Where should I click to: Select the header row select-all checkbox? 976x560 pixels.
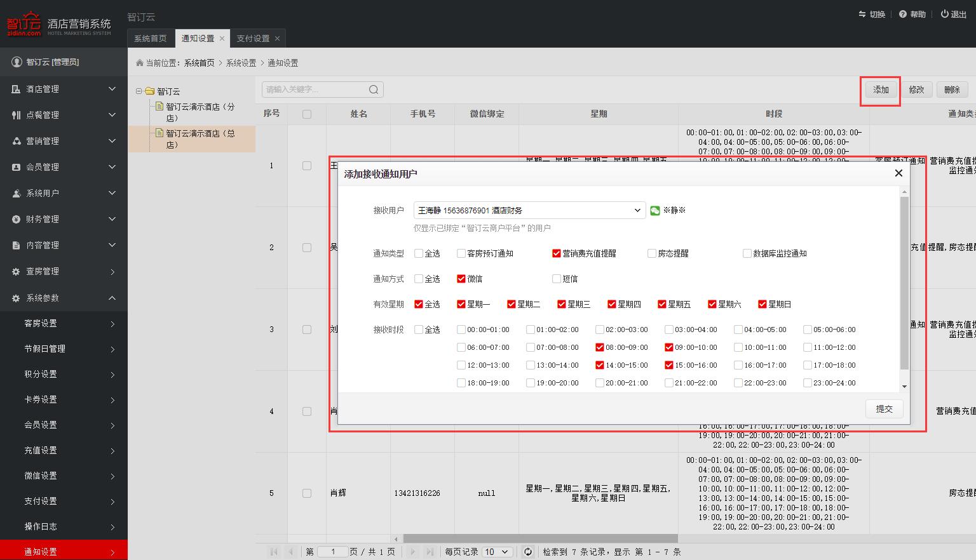point(307,114)
